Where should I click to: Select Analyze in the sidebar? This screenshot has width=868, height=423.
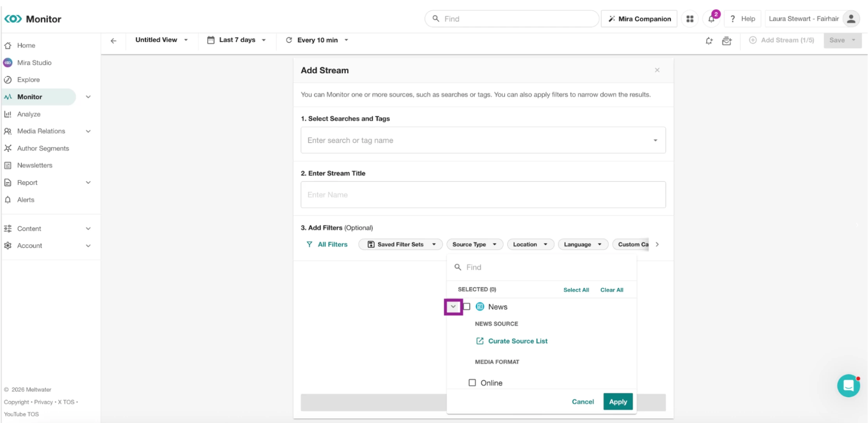coord(29,114)
